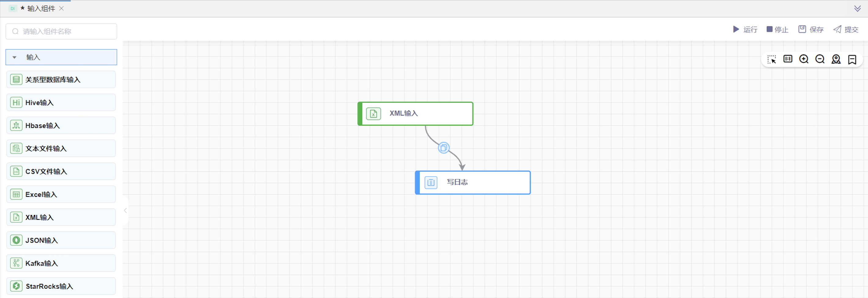Select the XML输入 node on canvas
The width and height of the screenshot is (868, 298).
click(x=415, y=114)
